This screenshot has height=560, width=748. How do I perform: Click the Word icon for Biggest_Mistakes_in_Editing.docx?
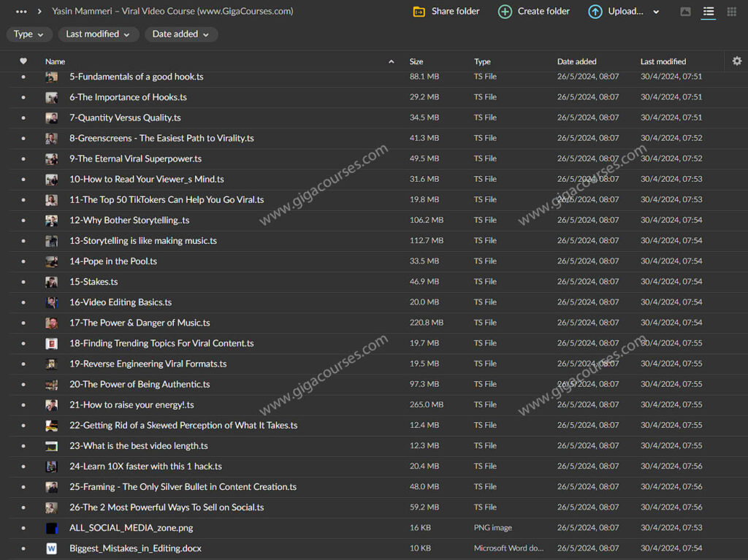click(x=52, y=548)
